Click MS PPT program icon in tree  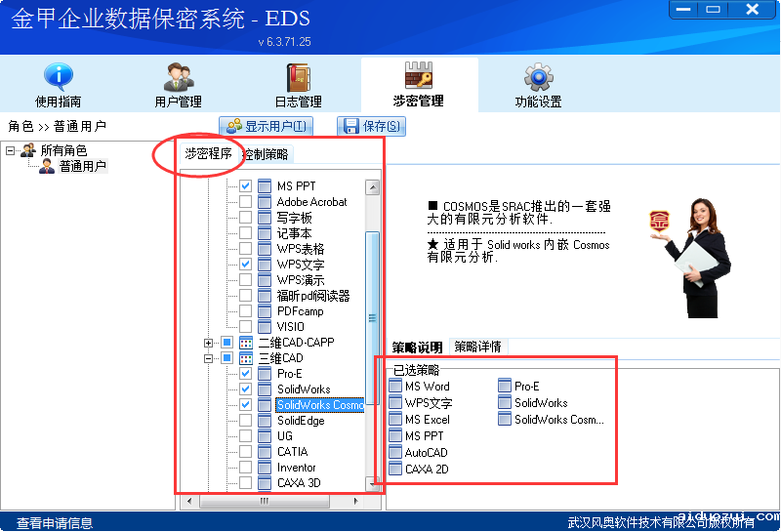(265, 185)
